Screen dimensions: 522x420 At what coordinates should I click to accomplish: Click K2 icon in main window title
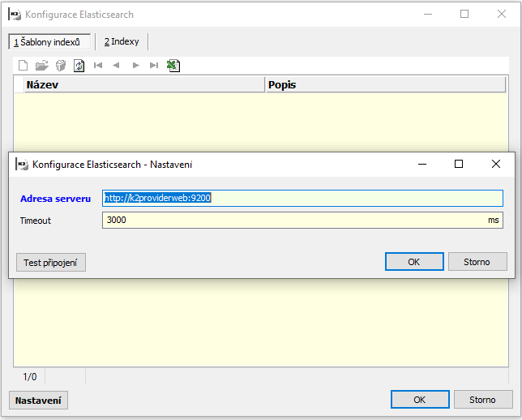(x=15, y=15)
